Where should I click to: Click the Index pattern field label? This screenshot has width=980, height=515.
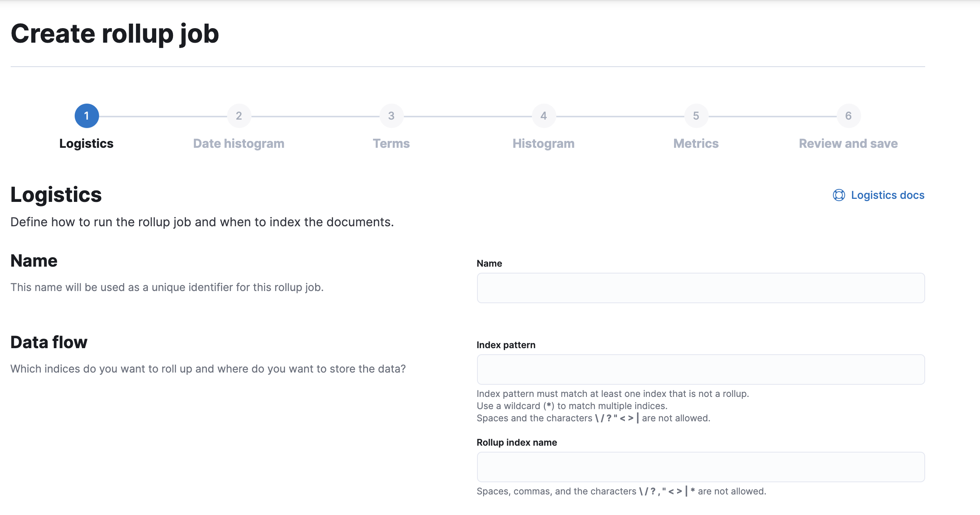[506, 345]
